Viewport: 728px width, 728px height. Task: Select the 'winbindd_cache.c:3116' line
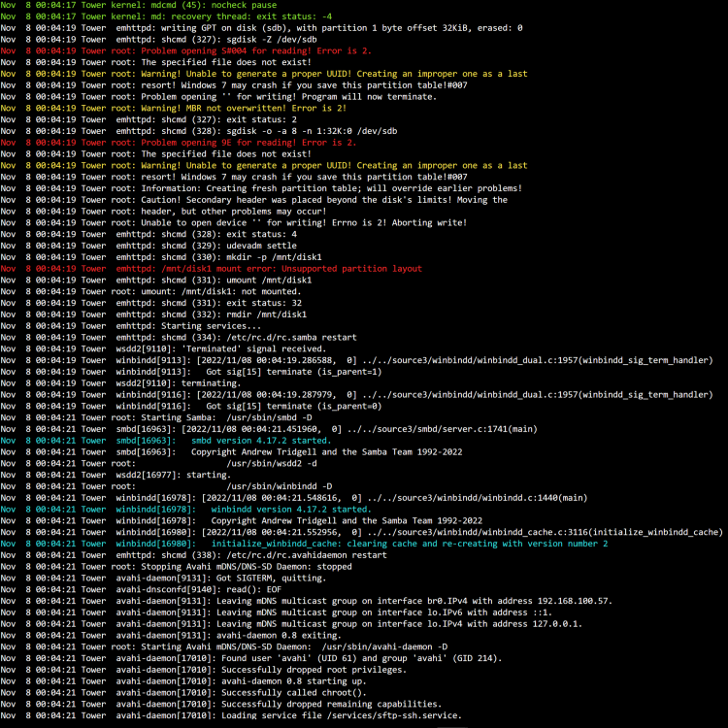pyautogui.click(x=362, y=532)
